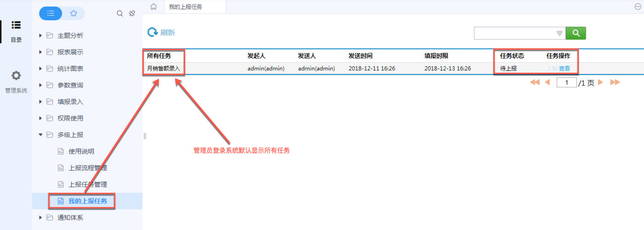Click the 月销售额录入 task name
This screenshot has width=644, height=230.
[x=164, y=69]
